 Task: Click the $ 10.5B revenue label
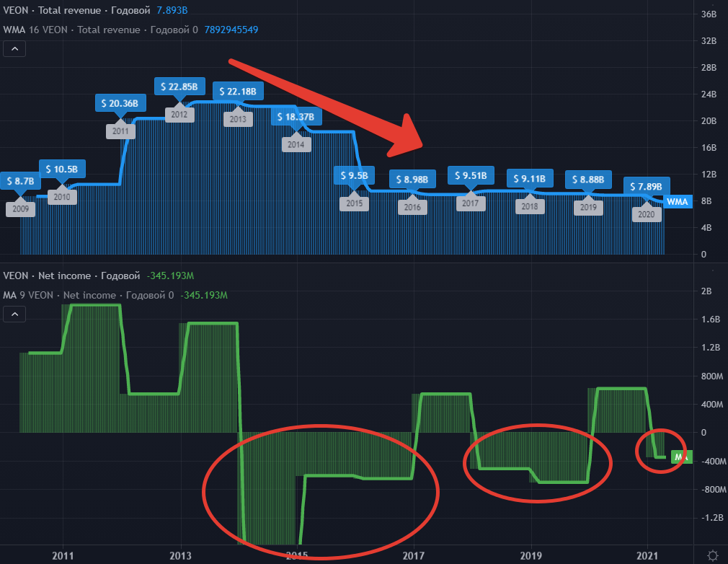coord(62,169)
